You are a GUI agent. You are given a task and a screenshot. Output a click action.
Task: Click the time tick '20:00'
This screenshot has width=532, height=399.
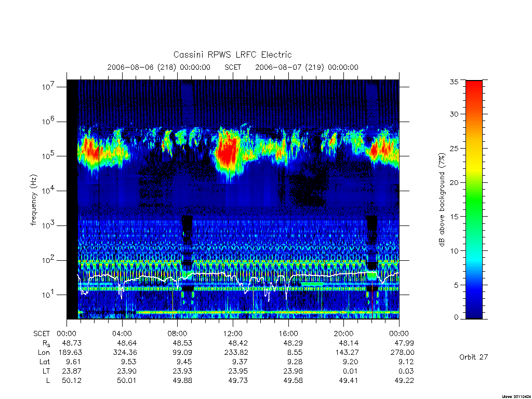343,334
